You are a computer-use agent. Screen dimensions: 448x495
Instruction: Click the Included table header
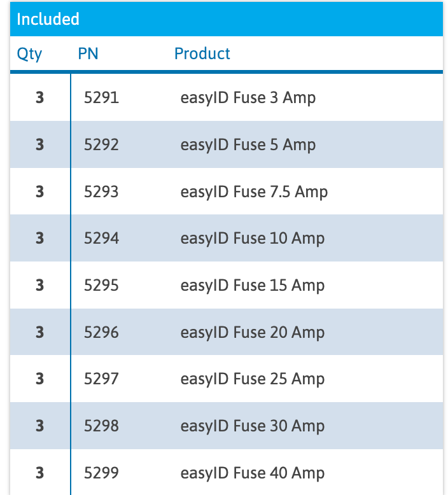tap(48, 19)
